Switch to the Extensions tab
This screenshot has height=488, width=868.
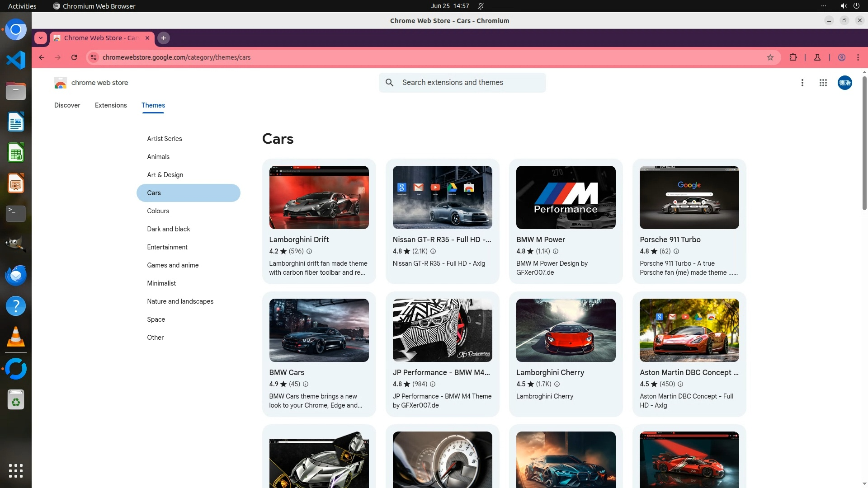(x=111, y=105)
